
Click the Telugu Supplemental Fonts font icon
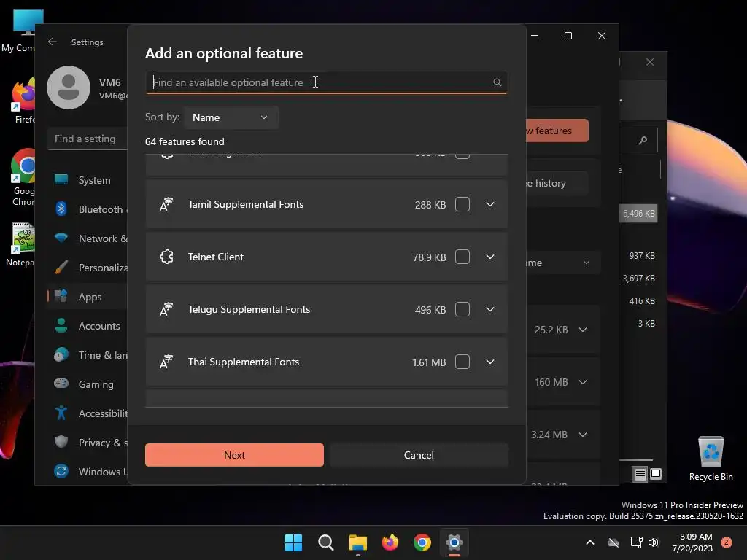tap(166, 309)
